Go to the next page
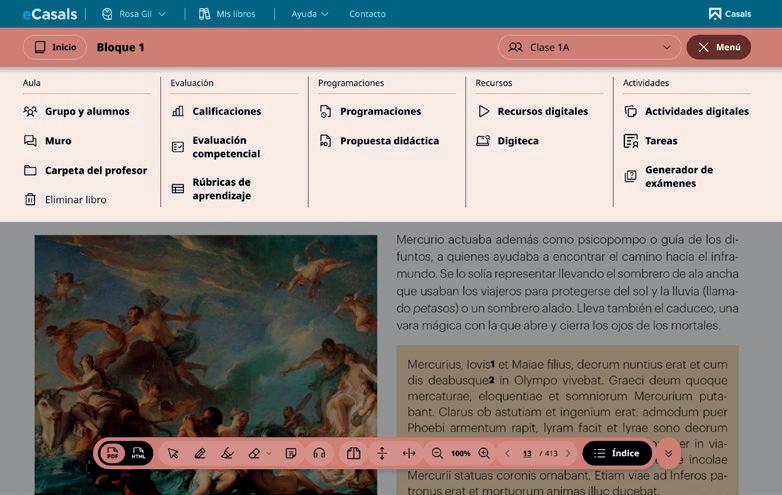Viewport: 782px width, 495px height. 568,453
